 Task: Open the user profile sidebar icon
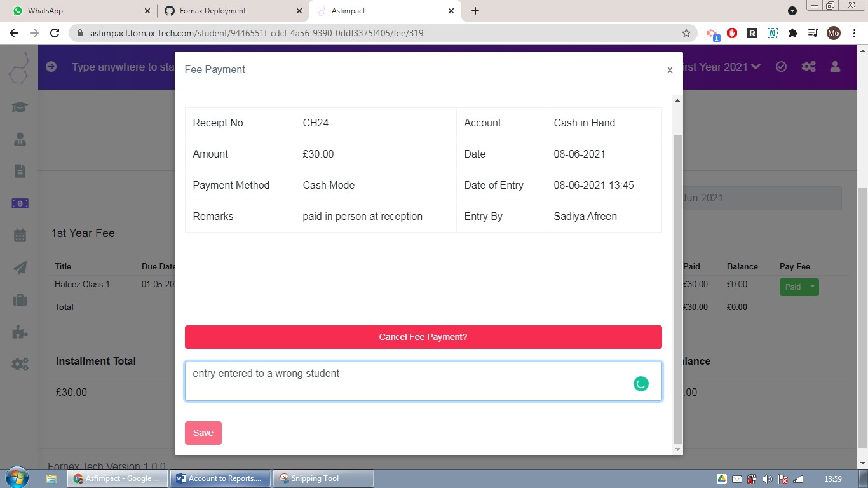(20, 139)
